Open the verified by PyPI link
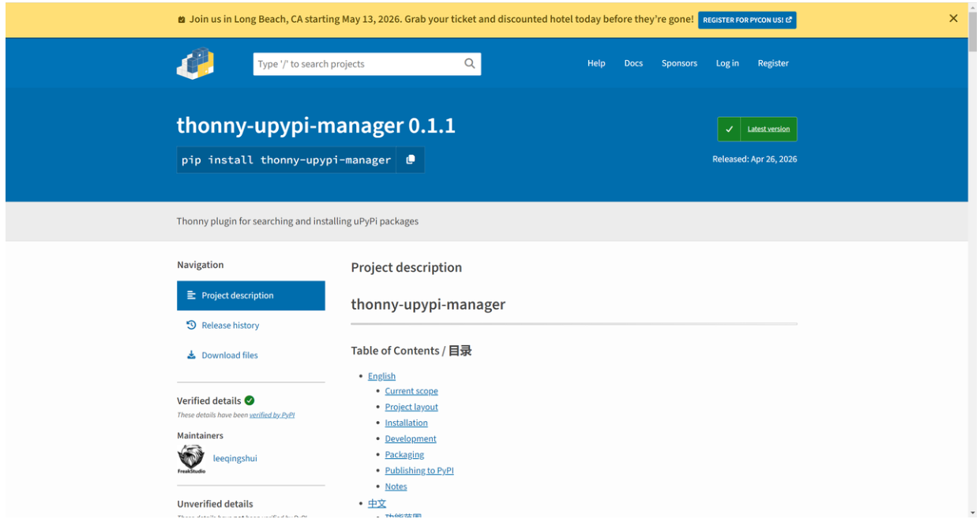 pos(272,416)
